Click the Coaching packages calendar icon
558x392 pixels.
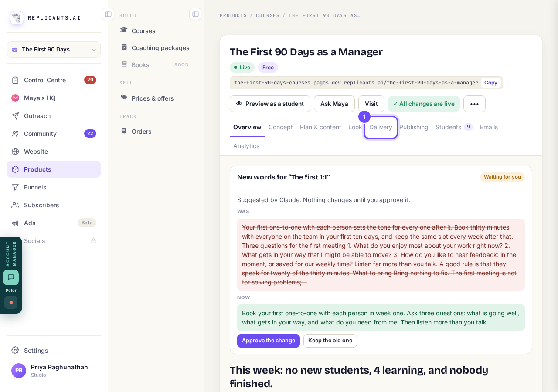tap(124, 47)
